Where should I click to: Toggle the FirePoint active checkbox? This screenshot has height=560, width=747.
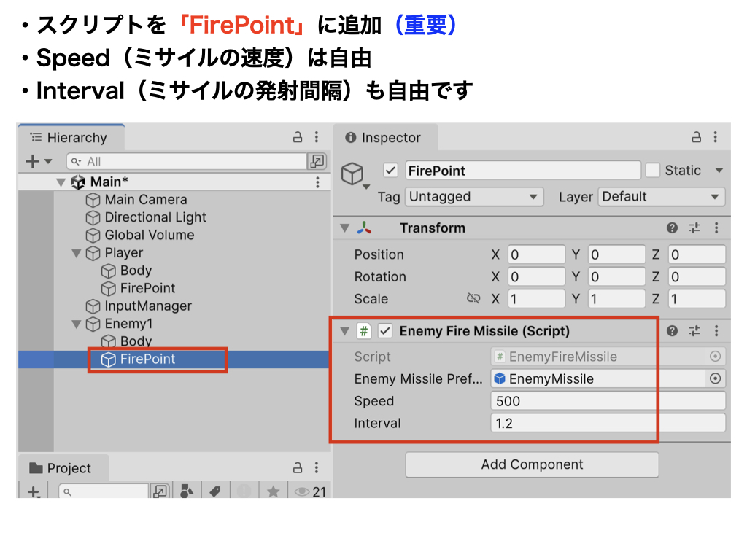390,171
